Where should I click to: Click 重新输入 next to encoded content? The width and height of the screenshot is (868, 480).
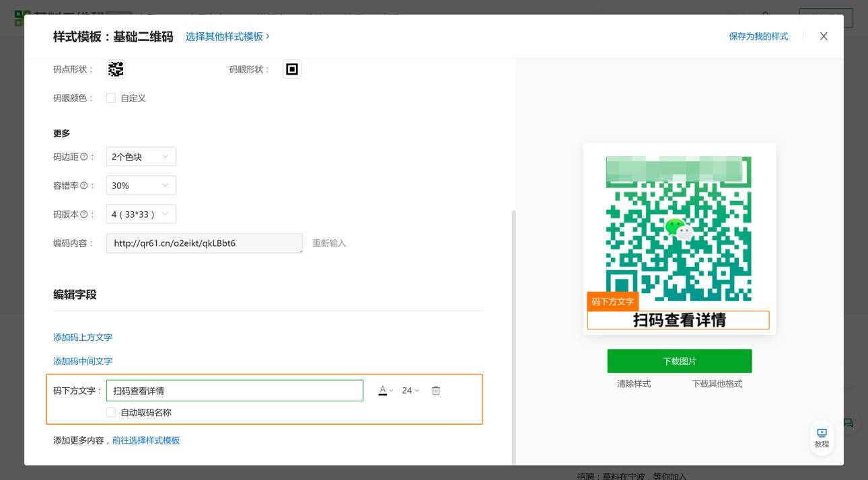click(x=329, y=243)
